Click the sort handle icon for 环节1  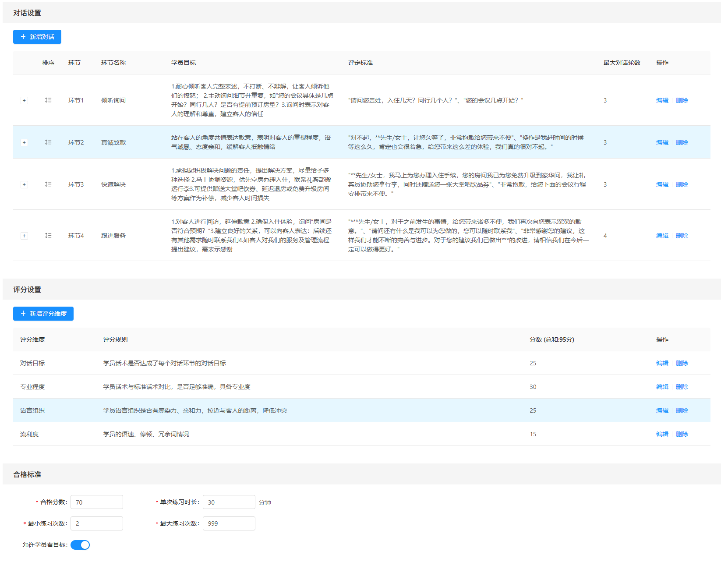pos(48,100)
